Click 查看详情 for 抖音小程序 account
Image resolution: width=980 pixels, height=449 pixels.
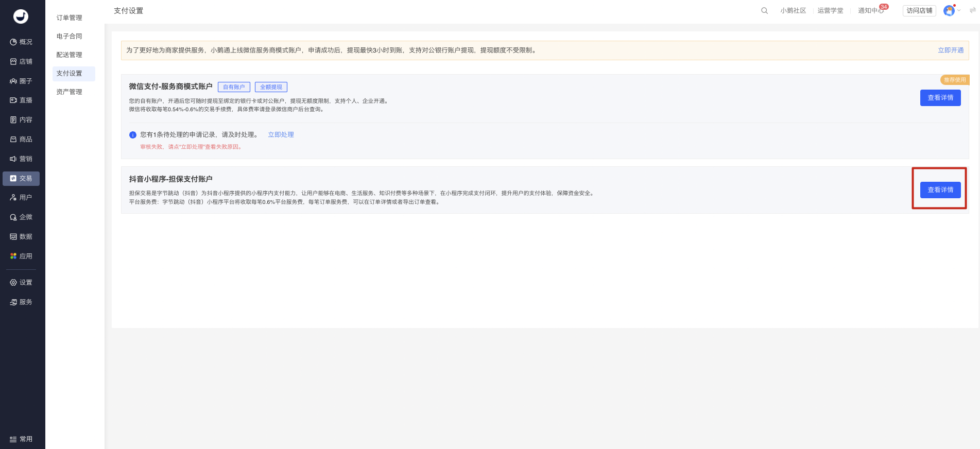pyautogui.click(x=940, y=190)
